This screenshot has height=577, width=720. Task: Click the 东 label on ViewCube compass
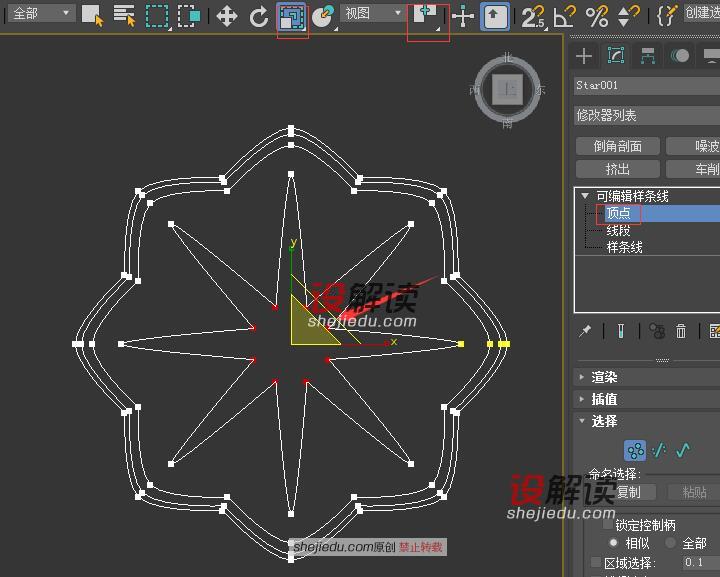click(x=540, y=90)
